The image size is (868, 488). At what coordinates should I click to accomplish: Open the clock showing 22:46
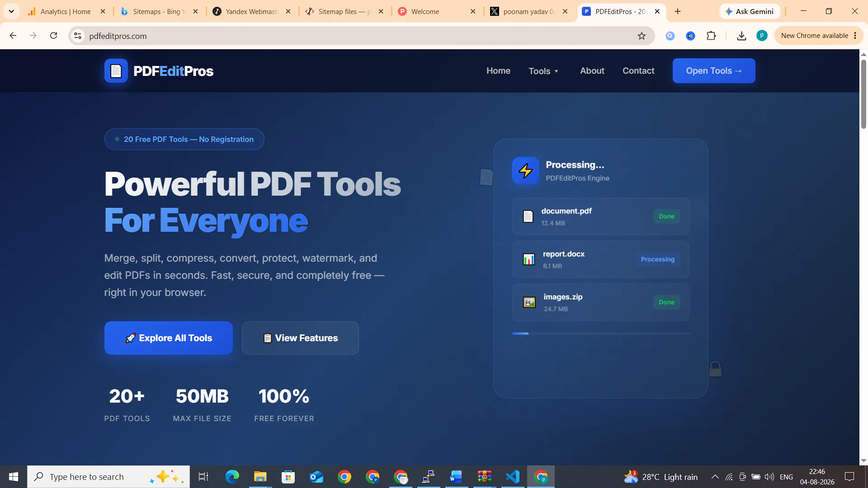pos(817,477)
